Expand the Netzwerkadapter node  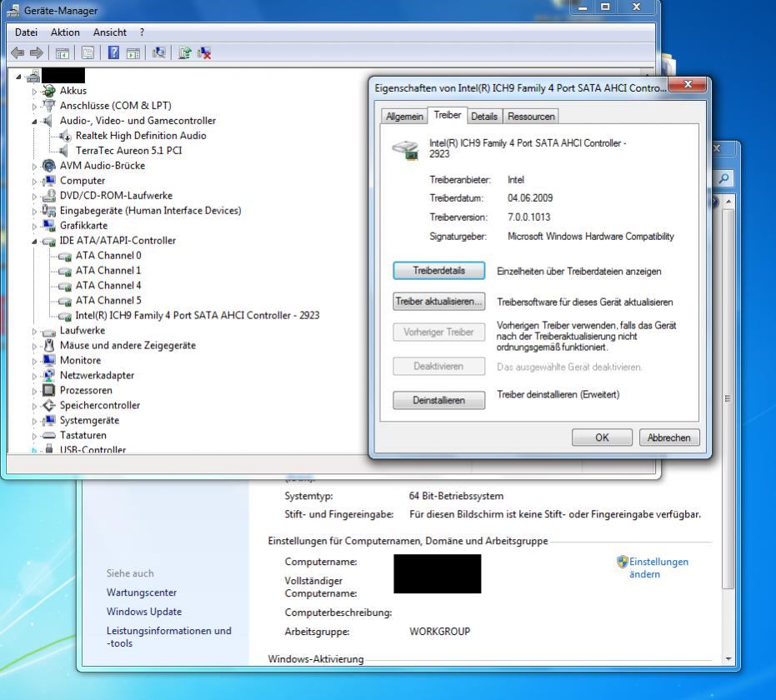34,376
